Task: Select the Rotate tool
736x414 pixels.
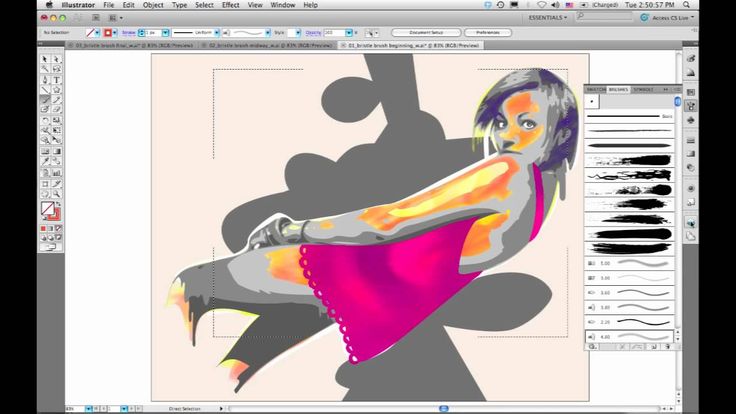Action: (45, 120)
